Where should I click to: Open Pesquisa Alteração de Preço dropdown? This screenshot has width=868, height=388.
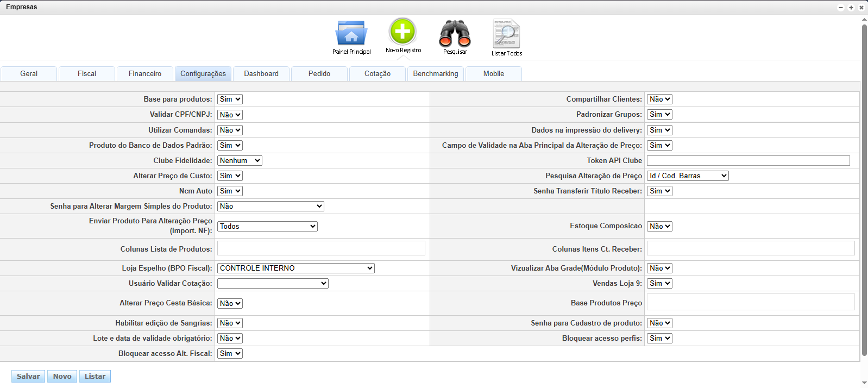point(688,176)
